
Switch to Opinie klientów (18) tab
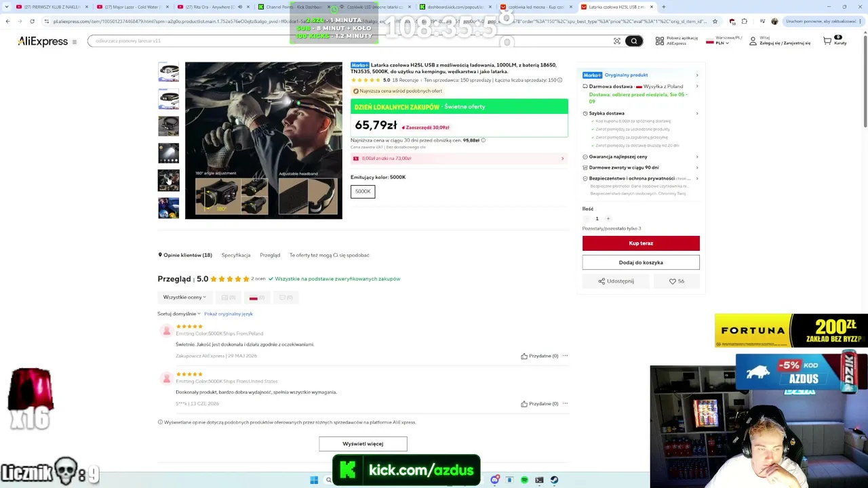tap(185, 256)
